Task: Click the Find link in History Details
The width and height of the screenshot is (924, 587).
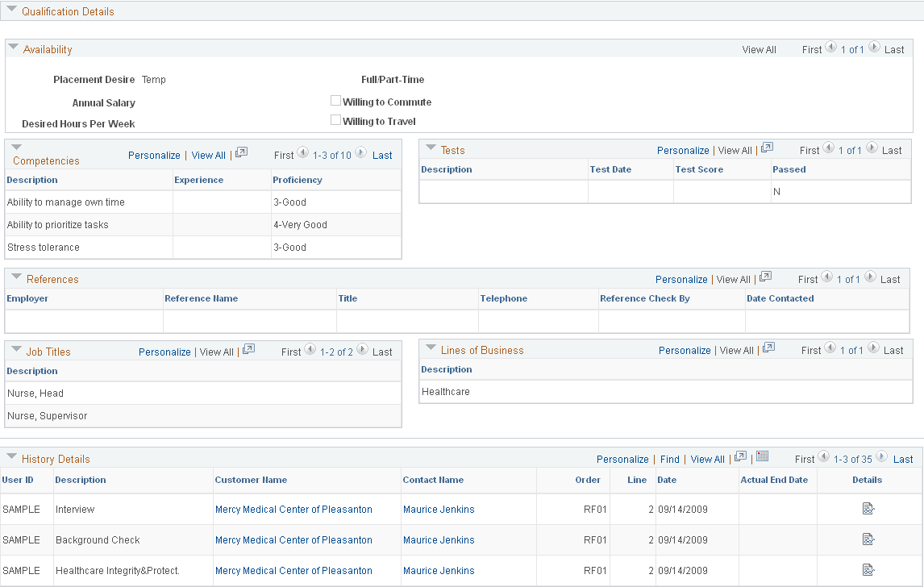Action: 669,459
